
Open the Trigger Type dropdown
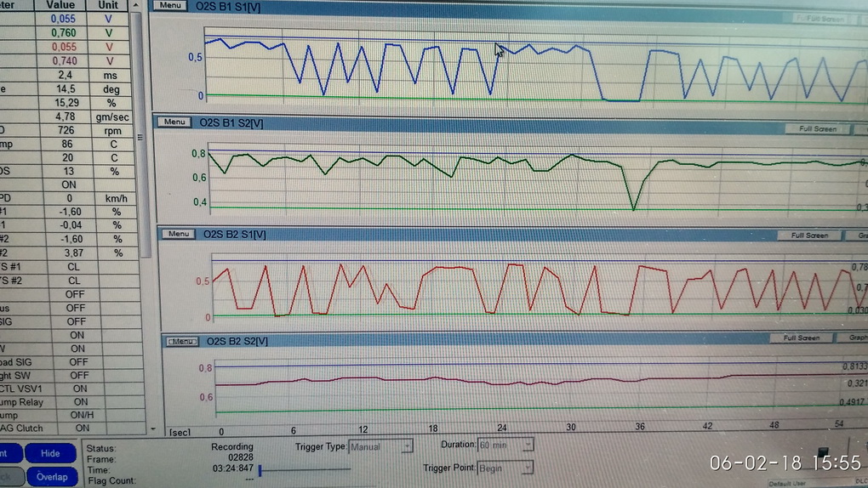pos(407,445)
